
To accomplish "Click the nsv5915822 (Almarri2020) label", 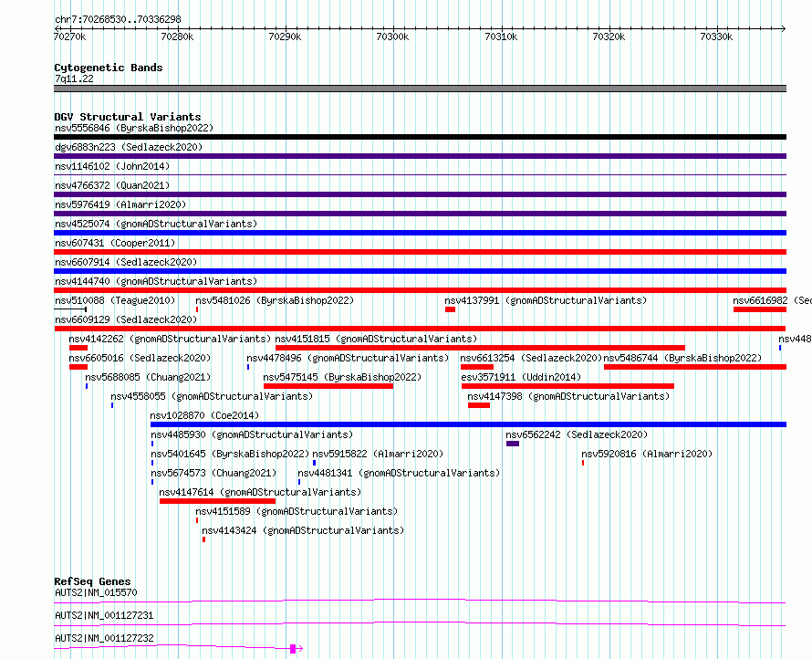I will 378,454.
